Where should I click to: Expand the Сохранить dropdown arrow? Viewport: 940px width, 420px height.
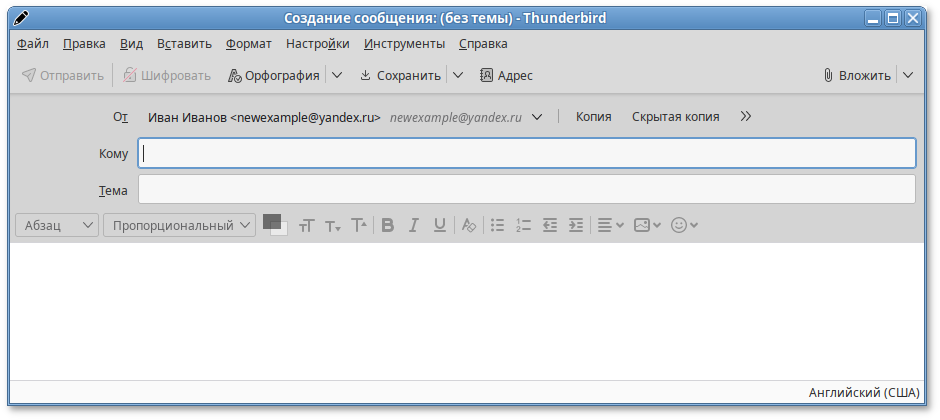pos(458,75)
